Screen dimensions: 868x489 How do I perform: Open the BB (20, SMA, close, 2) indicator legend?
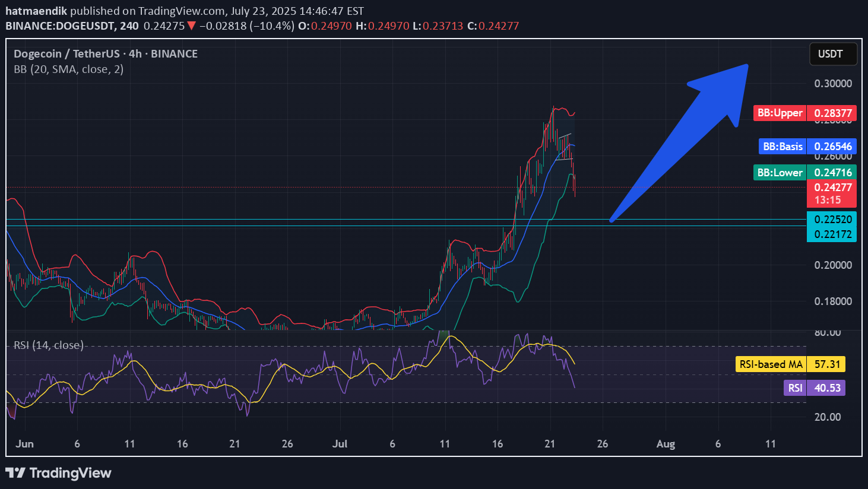[69, 69]
